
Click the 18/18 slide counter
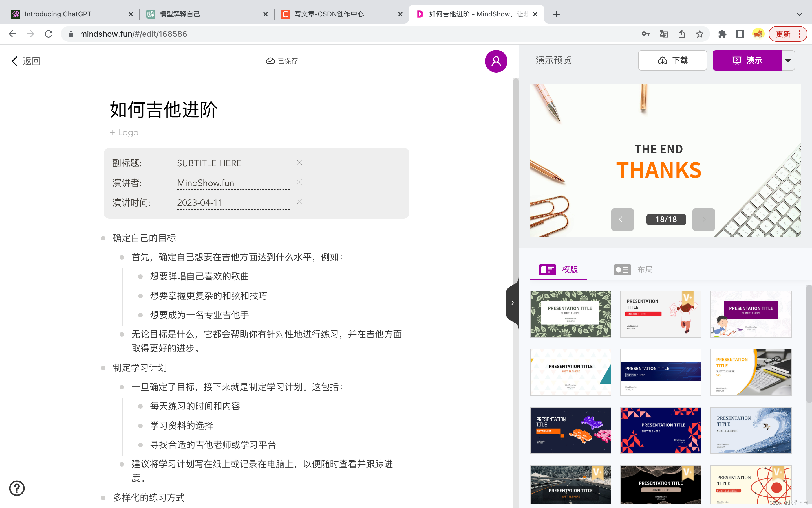click(x=666, y=219)
